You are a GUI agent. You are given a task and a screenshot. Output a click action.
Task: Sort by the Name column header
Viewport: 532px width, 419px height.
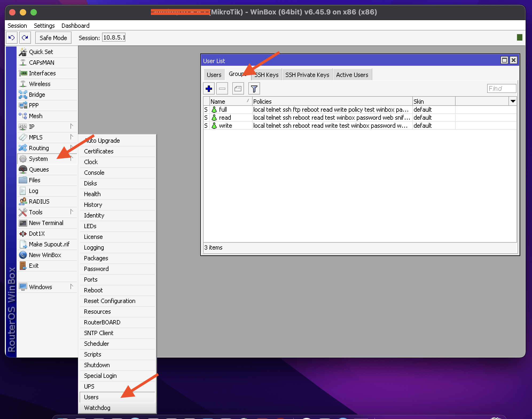coord(231,101)
